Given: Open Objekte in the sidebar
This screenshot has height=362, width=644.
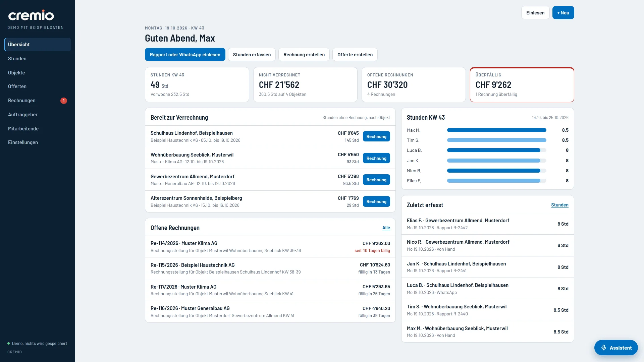Looking at the screenshot, I should (x=38, y=73).
